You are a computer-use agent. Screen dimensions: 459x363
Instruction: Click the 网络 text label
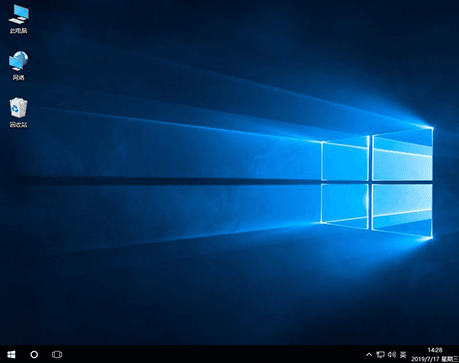[18, 78]
